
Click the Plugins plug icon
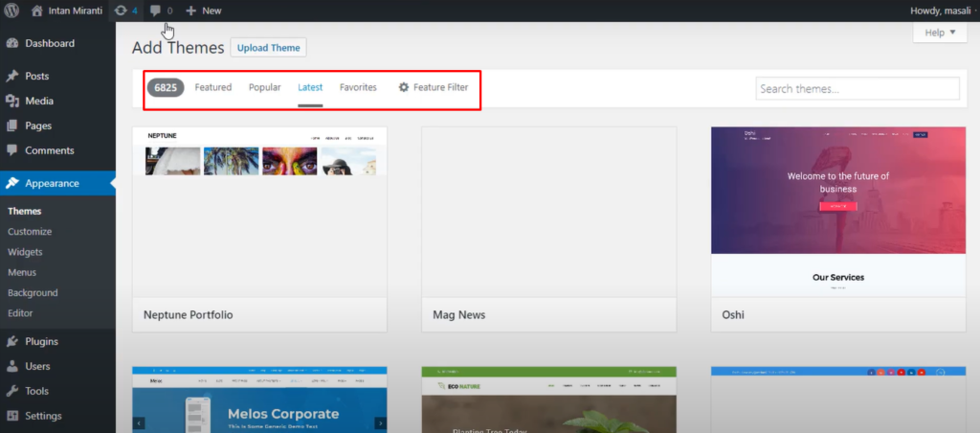11,342
